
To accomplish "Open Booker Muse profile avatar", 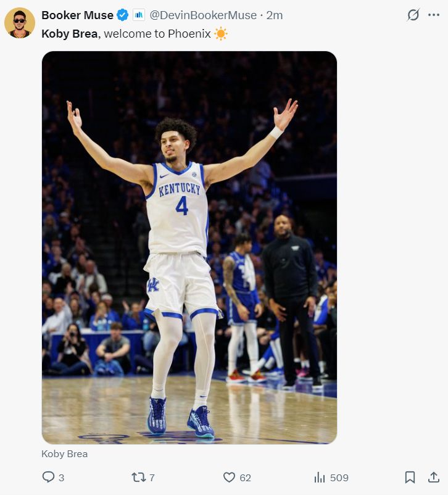I will tap(19, 23).
